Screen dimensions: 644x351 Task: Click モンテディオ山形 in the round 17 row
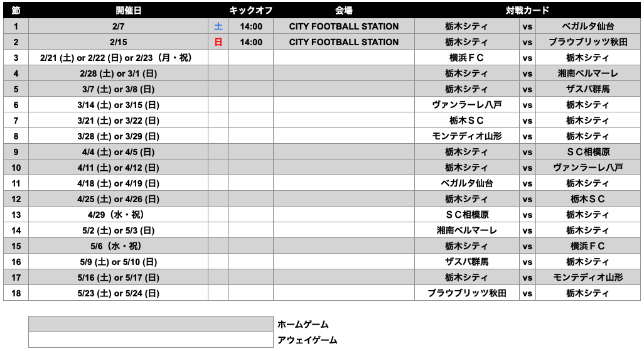pos(588,278)
